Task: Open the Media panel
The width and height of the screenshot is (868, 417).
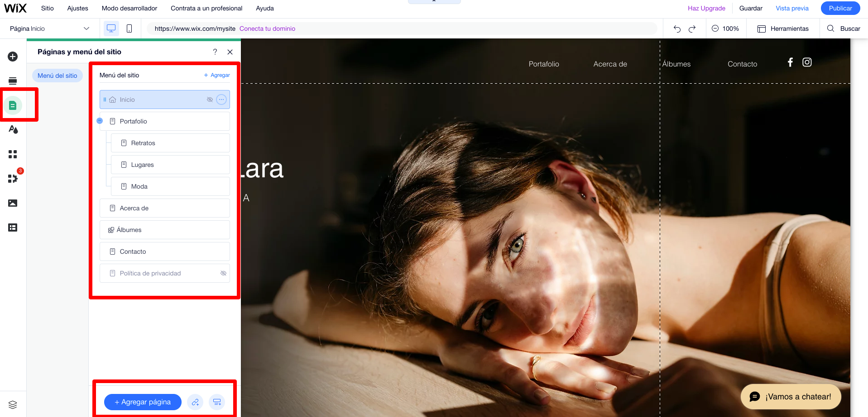Action: pos(13,203)
